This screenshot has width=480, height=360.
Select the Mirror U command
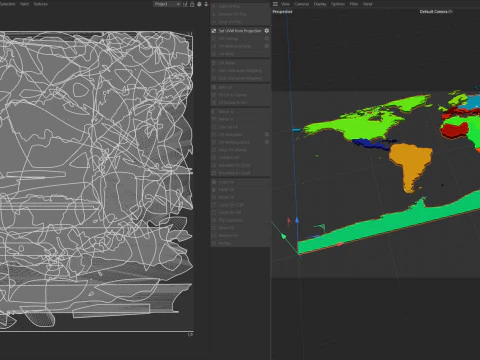(240, 111)
